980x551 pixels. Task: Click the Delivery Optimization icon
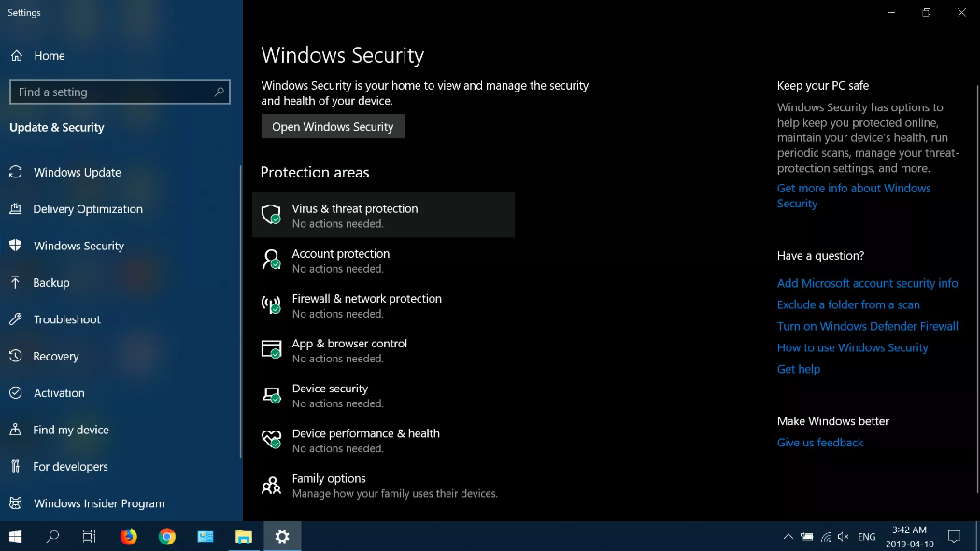click(16, 208)
